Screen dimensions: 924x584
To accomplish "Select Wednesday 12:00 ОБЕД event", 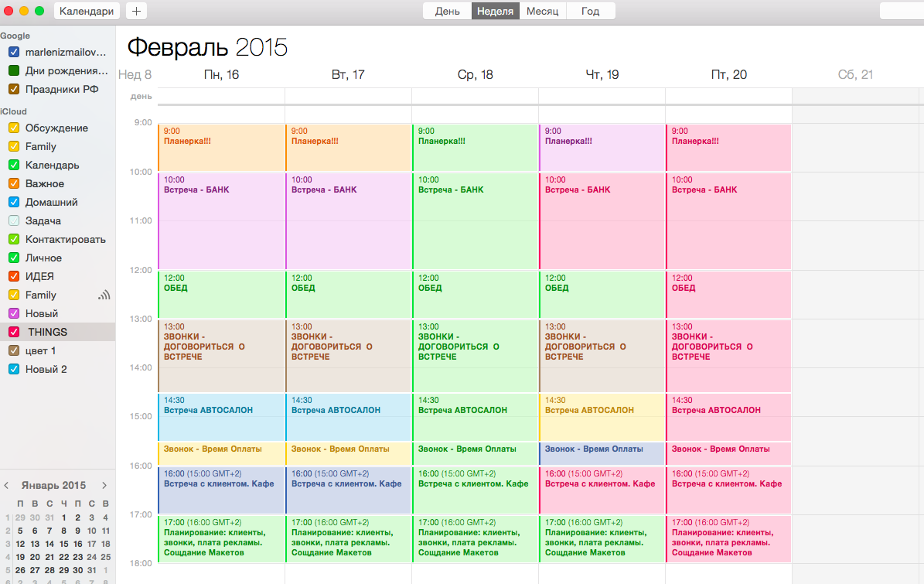I will [475, 295].
